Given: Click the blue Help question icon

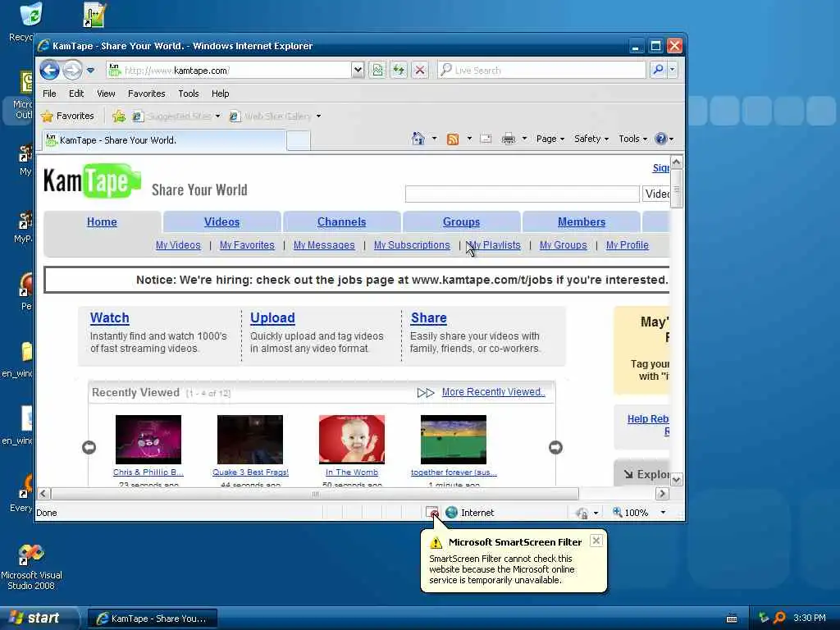Looking at the screenshot, I should point(661,139).
